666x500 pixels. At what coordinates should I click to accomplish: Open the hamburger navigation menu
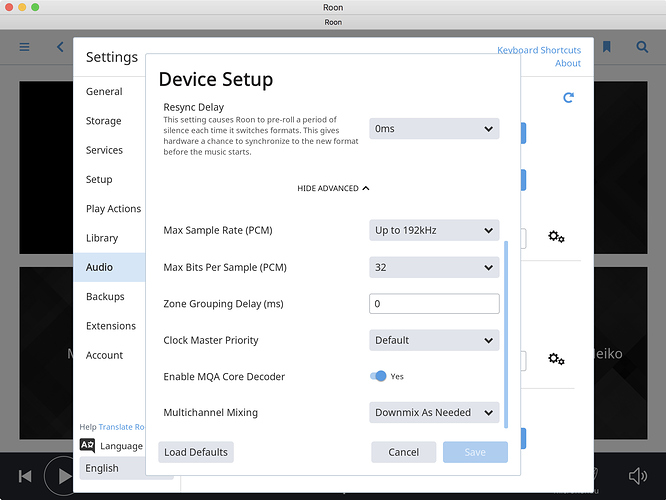click(25, 47)
